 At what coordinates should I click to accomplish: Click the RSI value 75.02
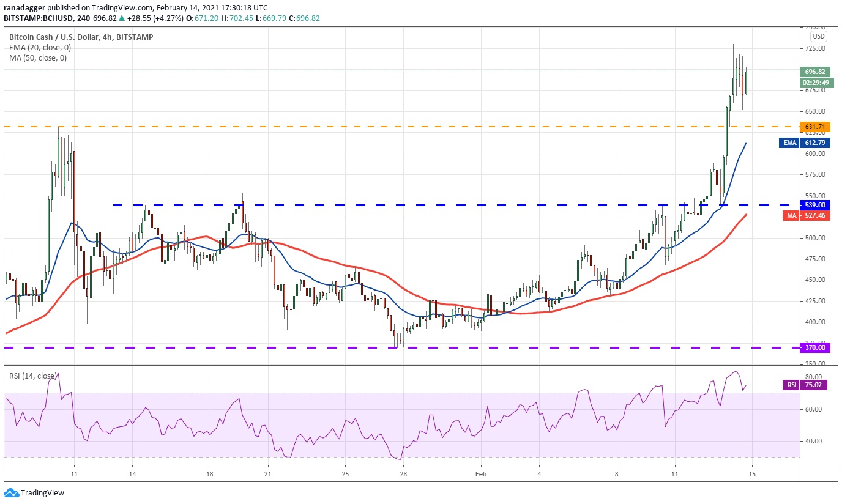pyautogui.click(x=815, y=385)
